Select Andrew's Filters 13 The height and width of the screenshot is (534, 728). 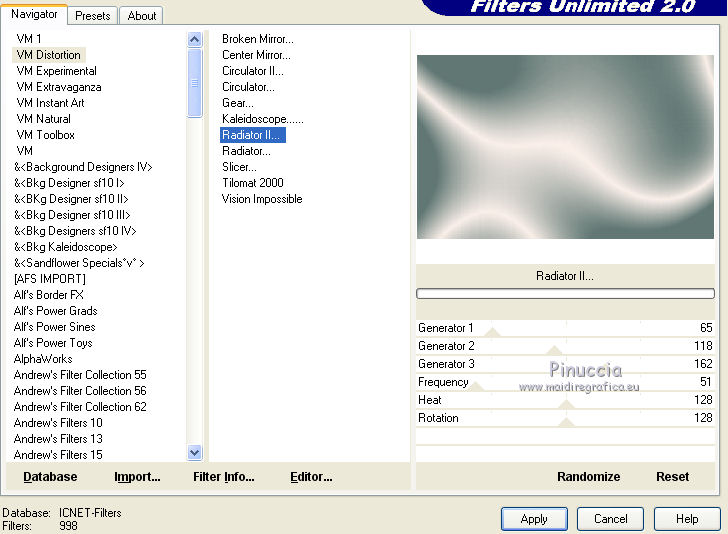pos(58,439)
